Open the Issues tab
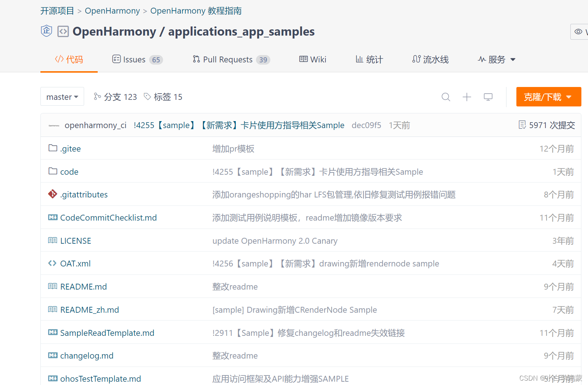 tap(137, 59)
